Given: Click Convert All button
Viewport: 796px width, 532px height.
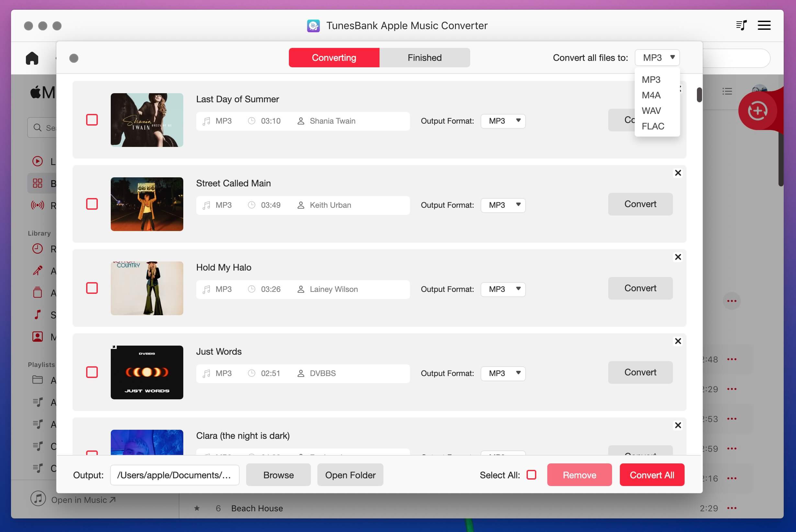Looking at the screenshot, I should (x=652, y=474).
